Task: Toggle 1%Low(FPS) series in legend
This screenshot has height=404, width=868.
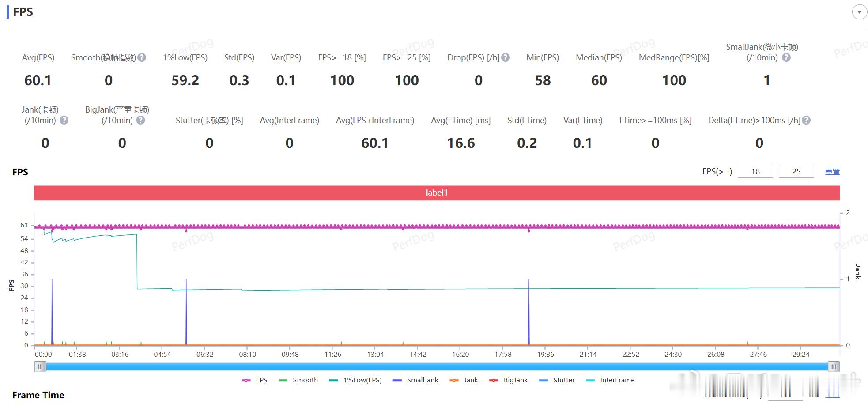Action: click(x=355, y=380)
